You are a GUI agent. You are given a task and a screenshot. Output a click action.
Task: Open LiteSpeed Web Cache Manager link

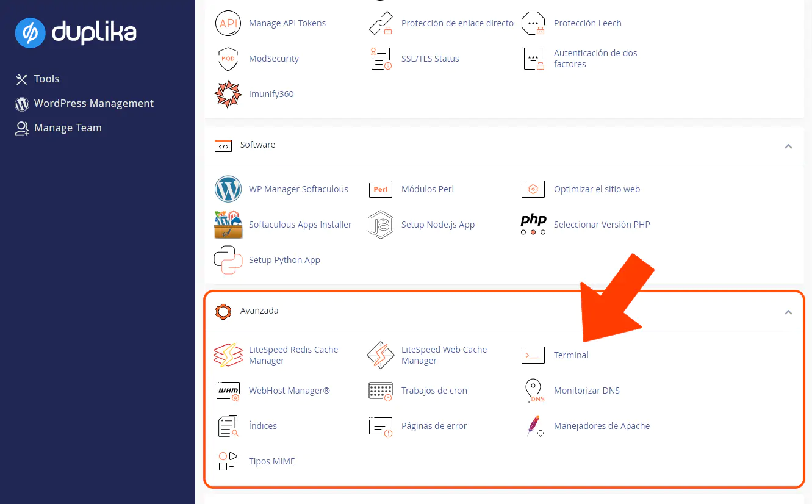444,355
